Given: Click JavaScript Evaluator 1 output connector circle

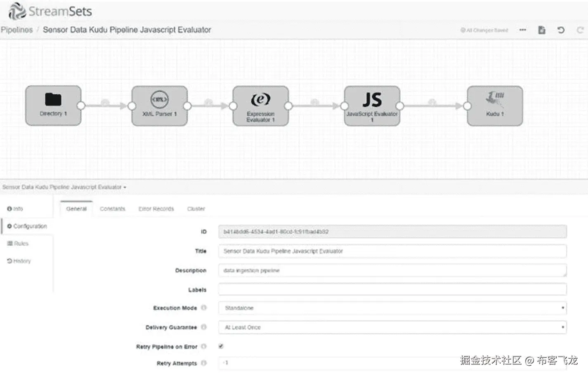Looking at the screenshot, I should coord(400,106).
